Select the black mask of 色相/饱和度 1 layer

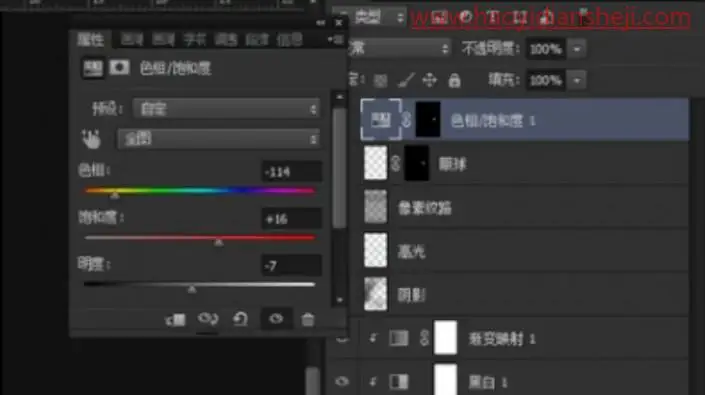(x=428, y=120)
